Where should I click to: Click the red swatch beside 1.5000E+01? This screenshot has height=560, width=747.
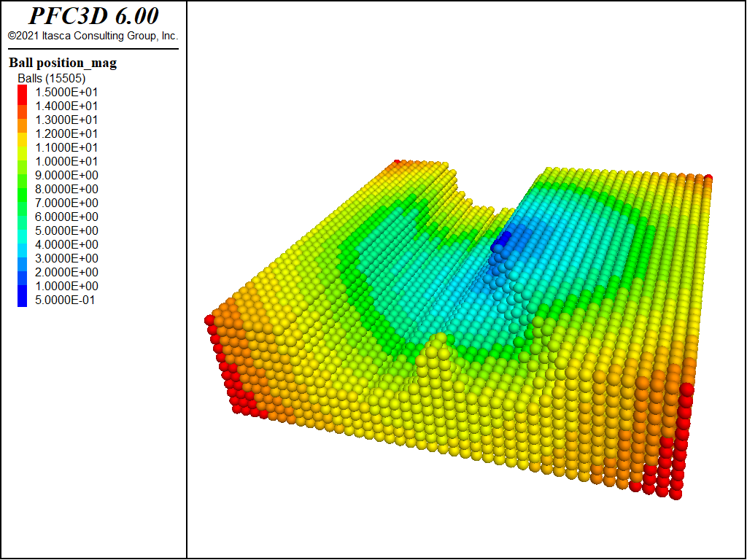tap(23, 94)
